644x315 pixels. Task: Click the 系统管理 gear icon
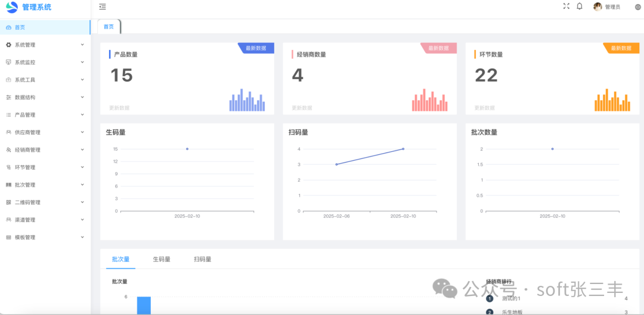[x=8, y=45]
